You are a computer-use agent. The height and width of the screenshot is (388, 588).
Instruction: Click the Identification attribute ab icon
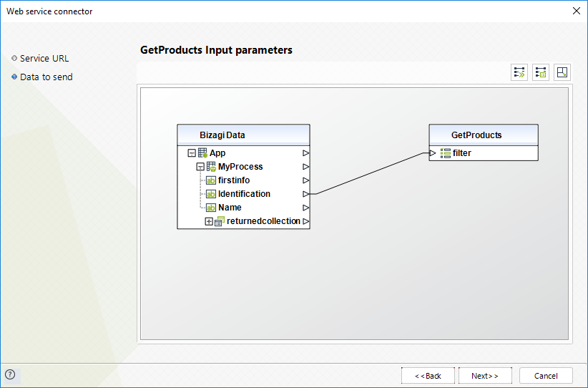pyautogui.click(x=211, y=194)
